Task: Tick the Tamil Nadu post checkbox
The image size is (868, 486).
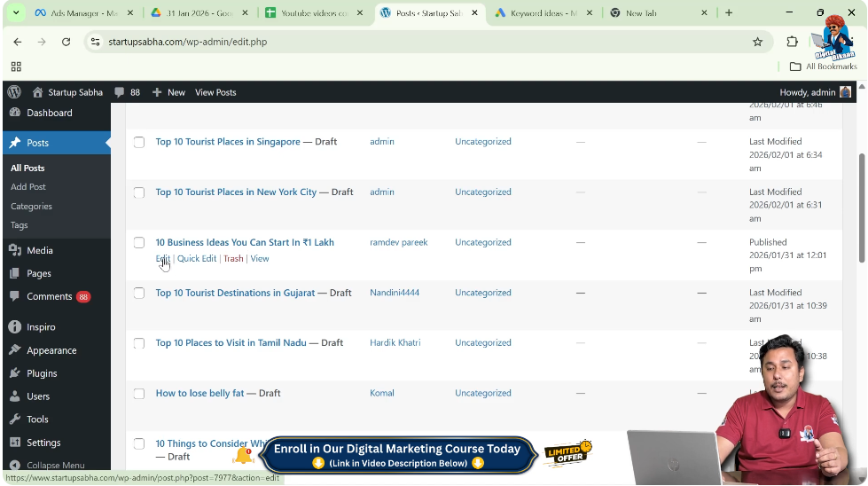Action: pos(139,344)
